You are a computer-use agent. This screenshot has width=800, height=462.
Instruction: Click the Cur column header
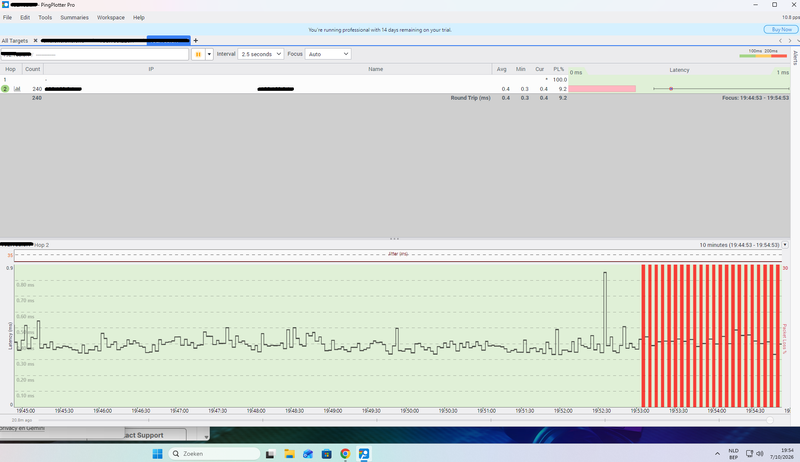539,69
